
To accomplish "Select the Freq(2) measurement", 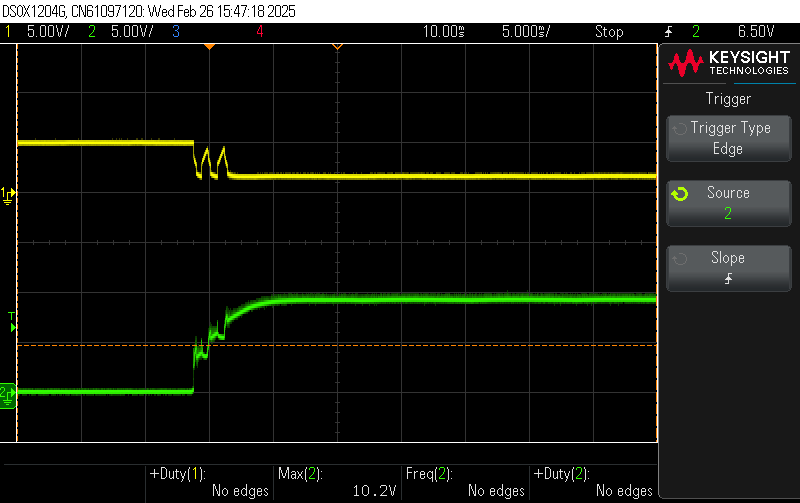I will point(465,482).
